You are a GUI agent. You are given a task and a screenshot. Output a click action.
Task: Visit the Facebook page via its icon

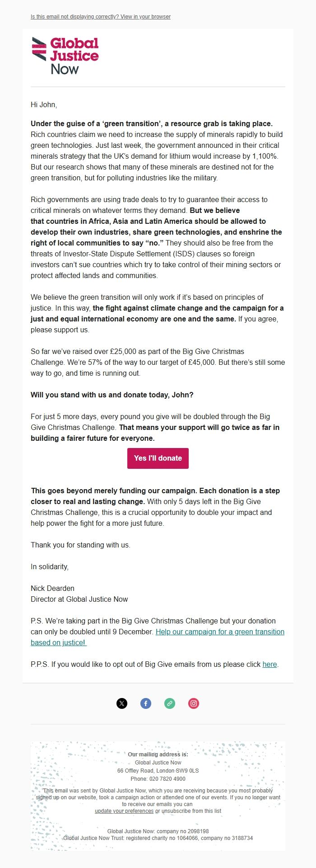coord(145,703)
